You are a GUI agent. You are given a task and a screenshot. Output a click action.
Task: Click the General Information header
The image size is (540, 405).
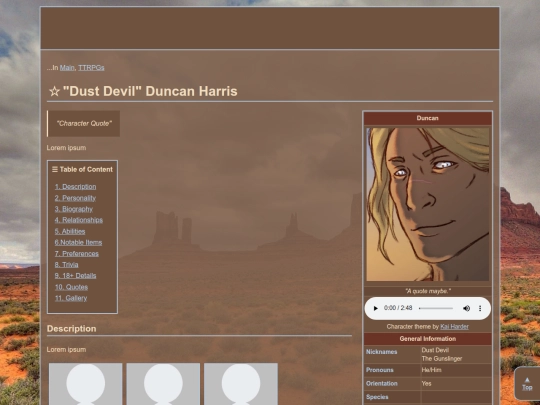pos(427,339)
